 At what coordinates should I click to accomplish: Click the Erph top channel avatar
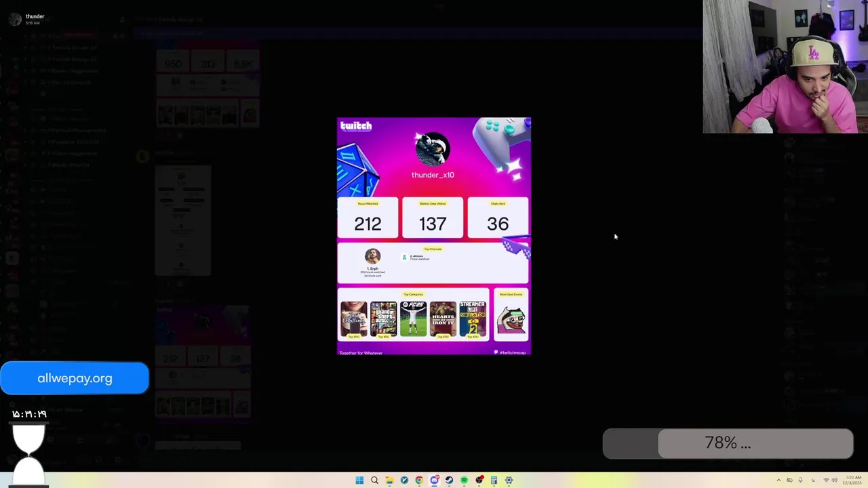[372, 256]
